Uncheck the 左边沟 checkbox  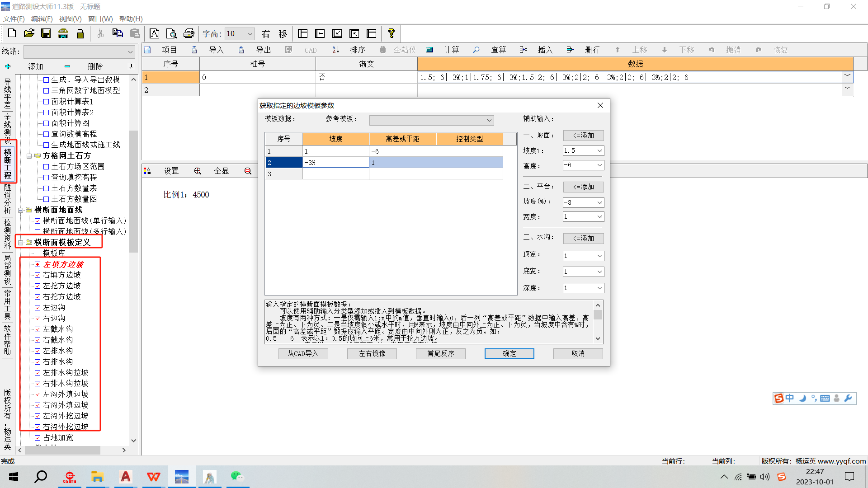pos(38,307)
